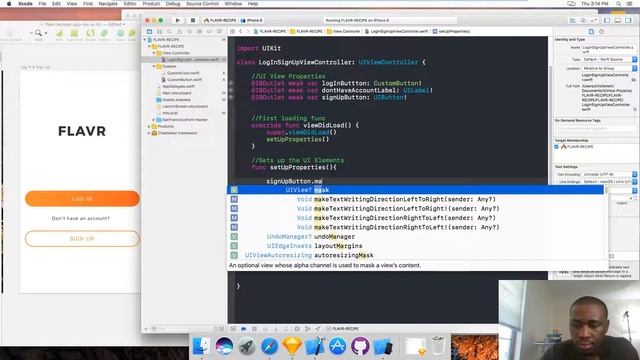Open Sketch app from the Dock
The height and width of the screenshot is (360, 640).
(x=292, y=347)
